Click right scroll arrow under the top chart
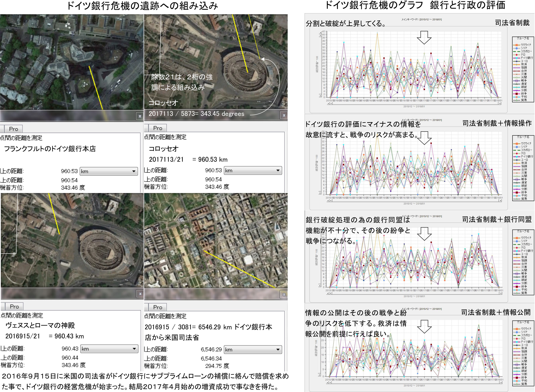The image size is (535, 392). [x=500, y=104]
